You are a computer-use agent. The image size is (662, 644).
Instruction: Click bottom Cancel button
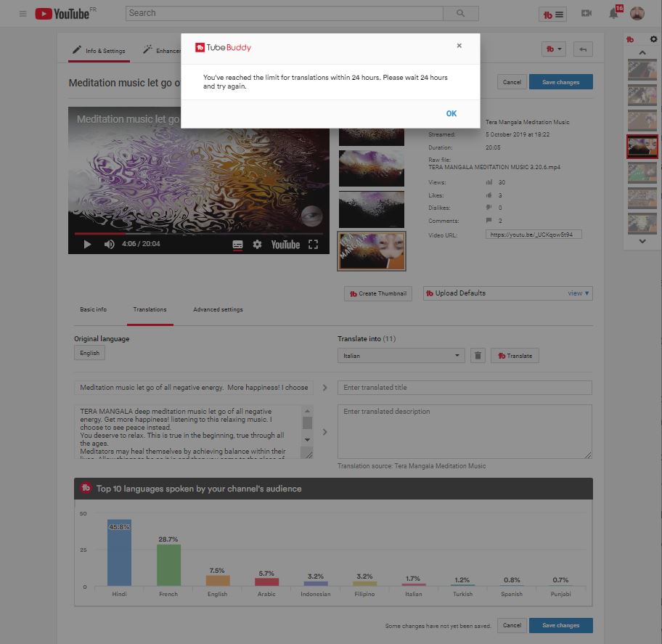click(512, 625)
